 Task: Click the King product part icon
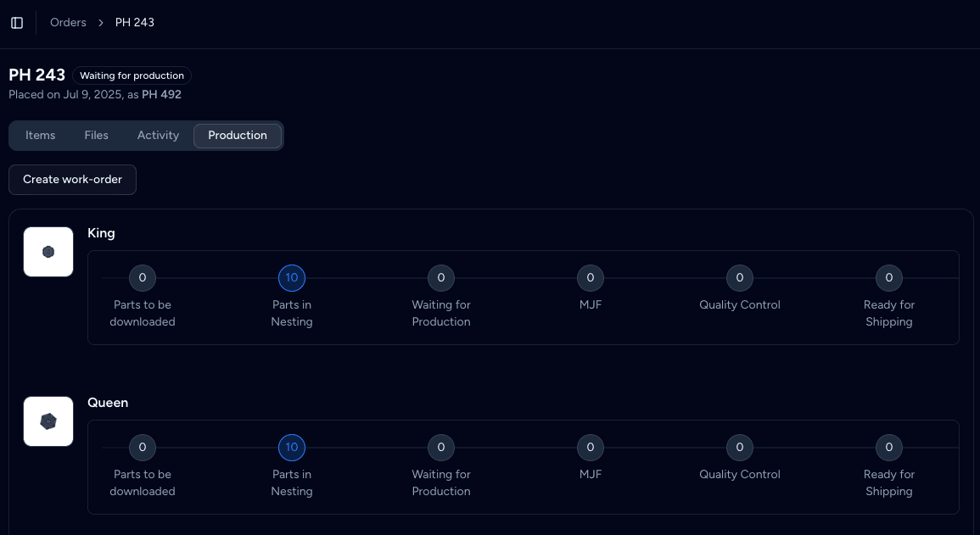pos(48,251)
